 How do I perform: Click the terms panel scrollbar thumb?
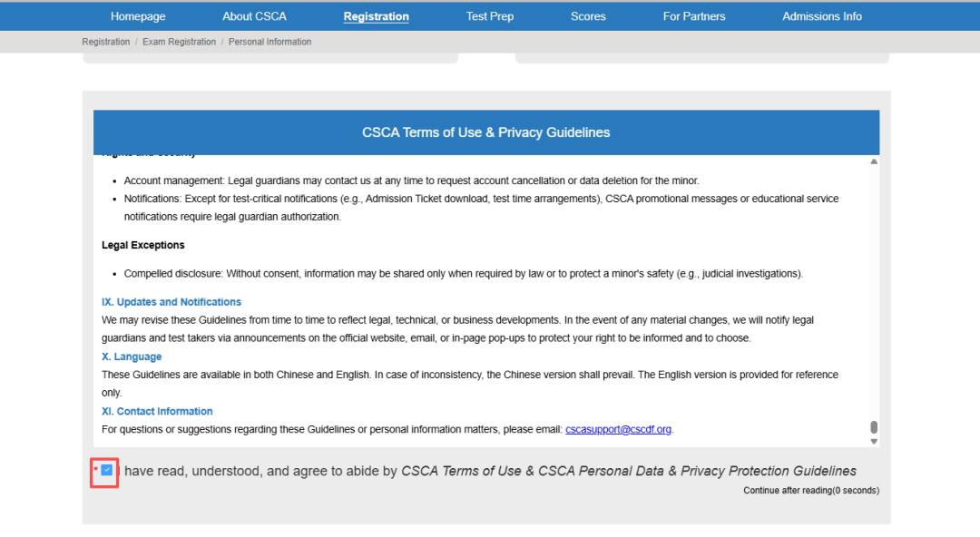(x=874, y=426)
